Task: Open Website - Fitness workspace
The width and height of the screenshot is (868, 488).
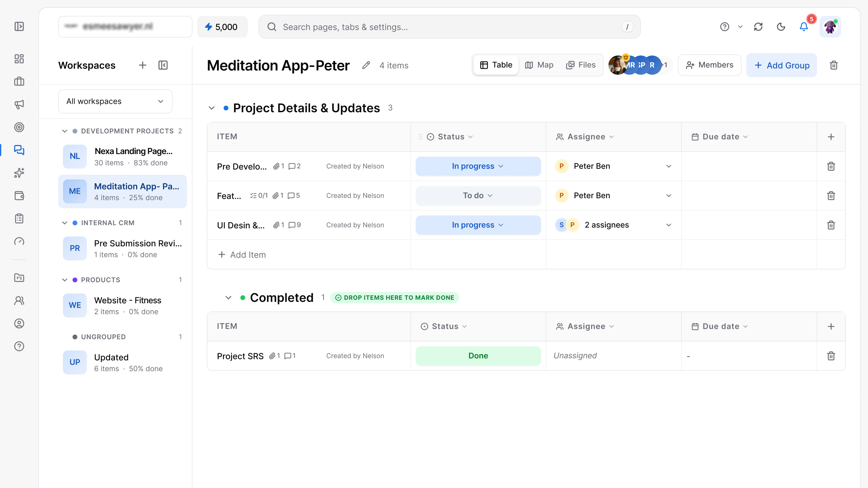Action: (x=123, y=306)
